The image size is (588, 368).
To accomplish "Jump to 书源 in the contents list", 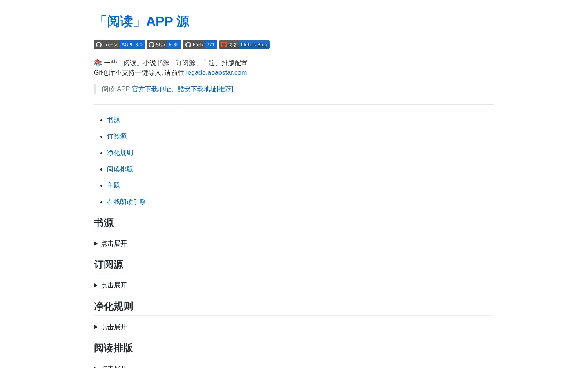I will pyautogui.click(x=114, y=120).
